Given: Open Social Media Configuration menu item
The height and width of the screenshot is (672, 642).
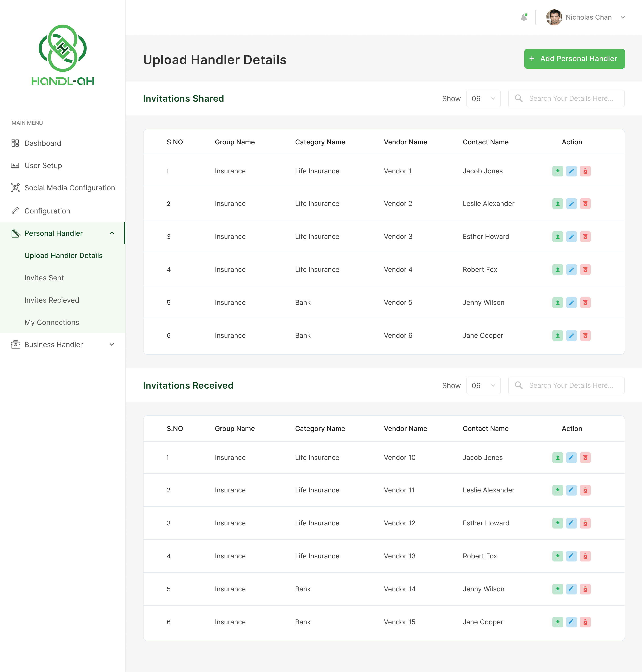Looking at the screenshot, I should pyautogui.click(x=70, y=188).
